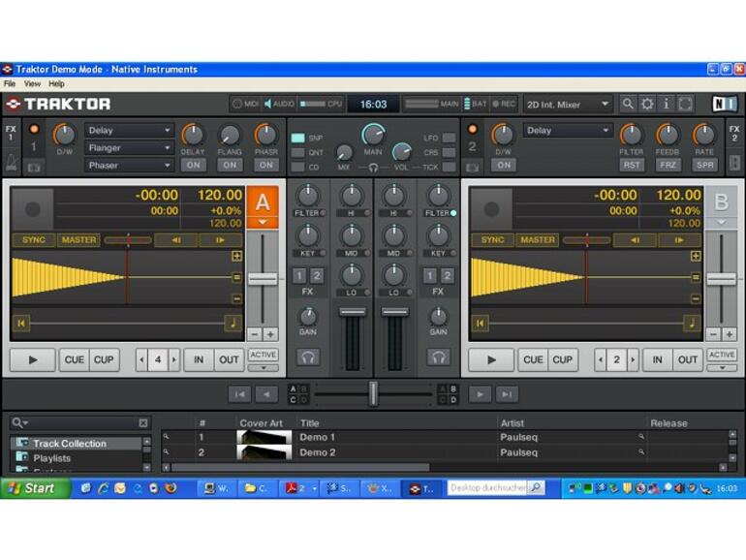Toggle SYNC on Deck A
The width and height of the screenshot is (746, 560).
pyautogui.click(x=34, y=239)
